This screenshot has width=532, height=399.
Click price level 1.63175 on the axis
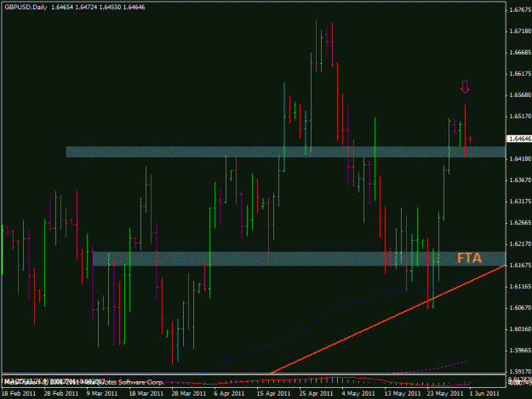click(520, 202)
